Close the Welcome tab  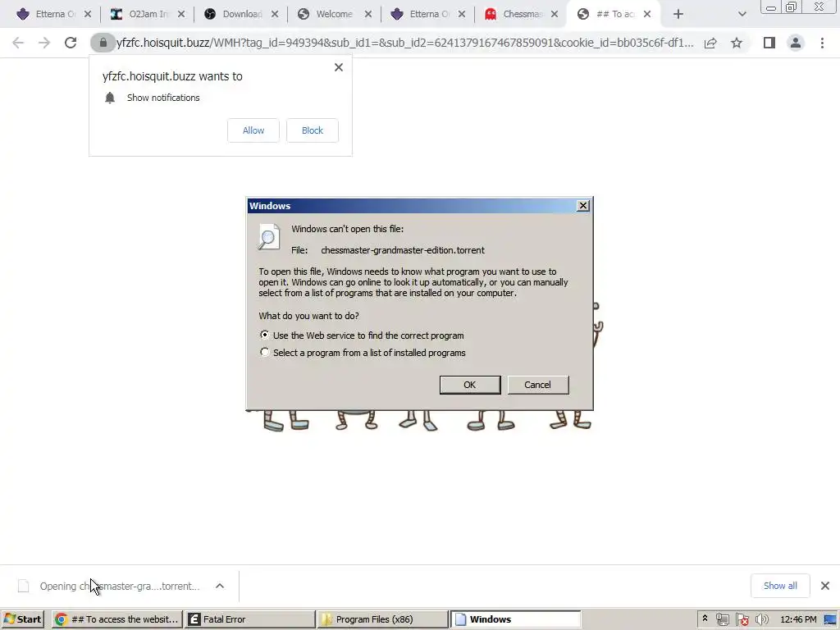[368, 15]
